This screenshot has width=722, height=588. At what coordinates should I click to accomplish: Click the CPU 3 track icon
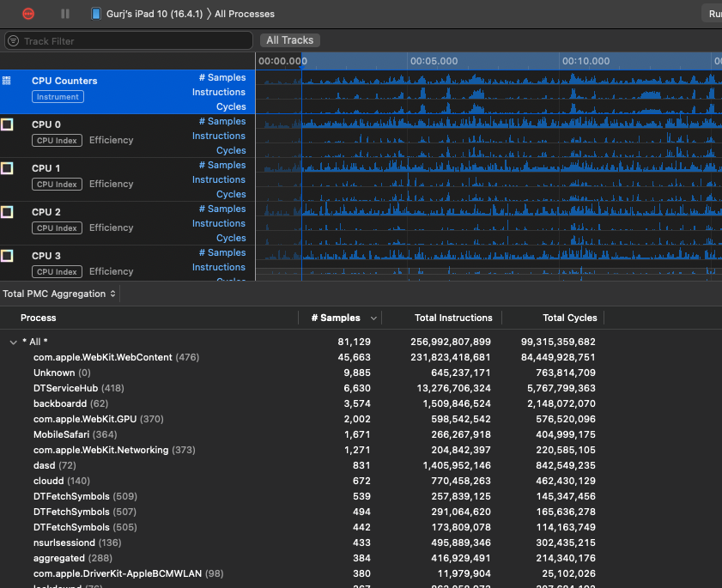(7, 256)
